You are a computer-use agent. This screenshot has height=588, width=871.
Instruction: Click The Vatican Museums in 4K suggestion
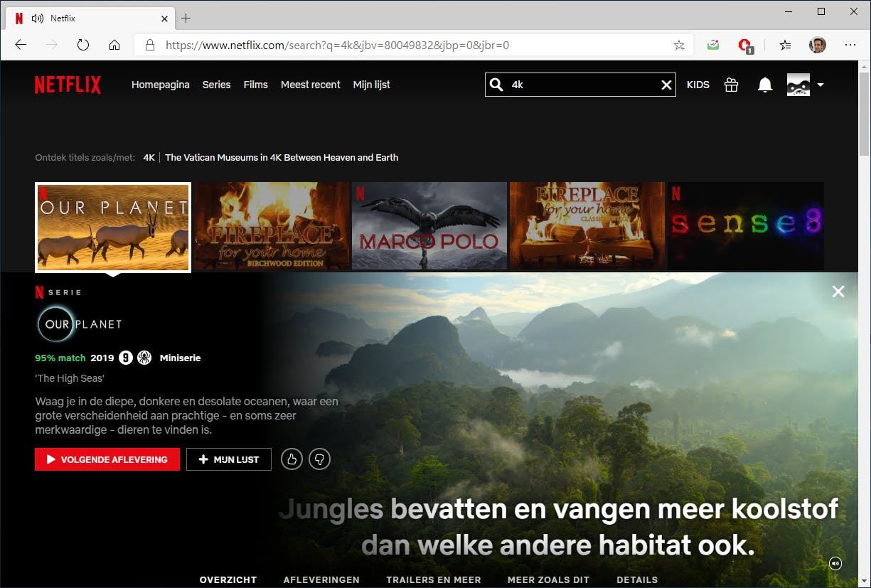pyautogui.click(x=282, y=158)
